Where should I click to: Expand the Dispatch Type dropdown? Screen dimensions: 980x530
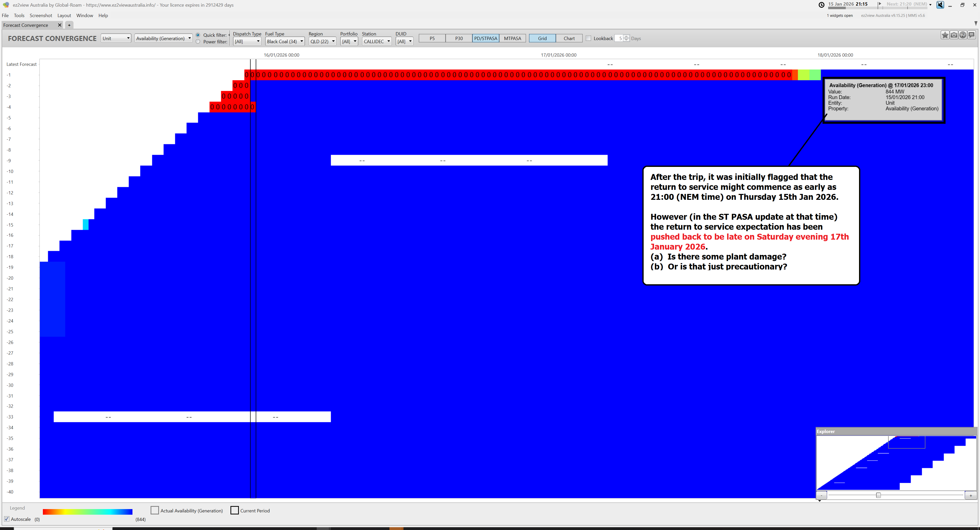[247, 42]
